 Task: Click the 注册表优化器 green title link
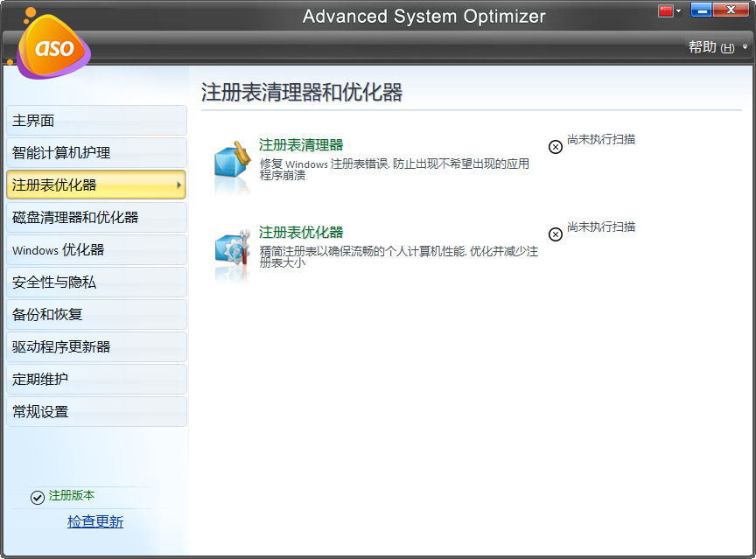click(x=301, y=233)
